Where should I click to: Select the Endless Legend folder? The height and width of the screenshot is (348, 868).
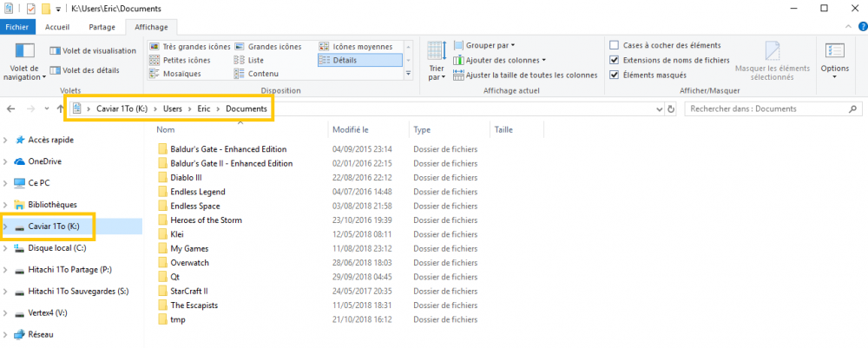(198, 192)
